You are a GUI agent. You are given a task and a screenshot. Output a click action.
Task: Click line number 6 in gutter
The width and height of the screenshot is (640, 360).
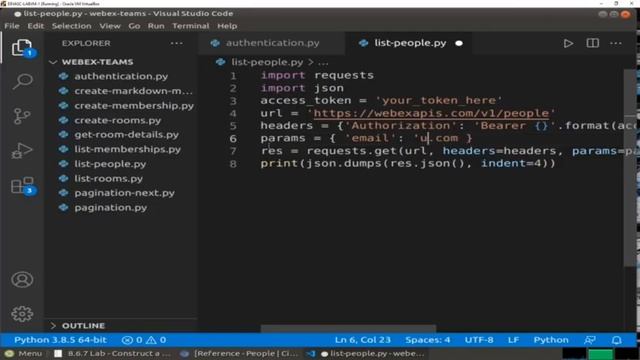233,138
